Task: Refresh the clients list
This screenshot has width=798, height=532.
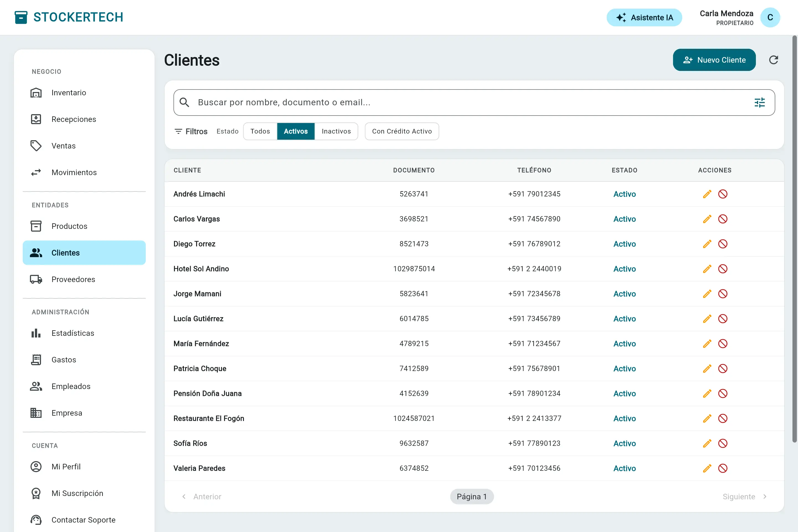Action: tap(773, 60)
